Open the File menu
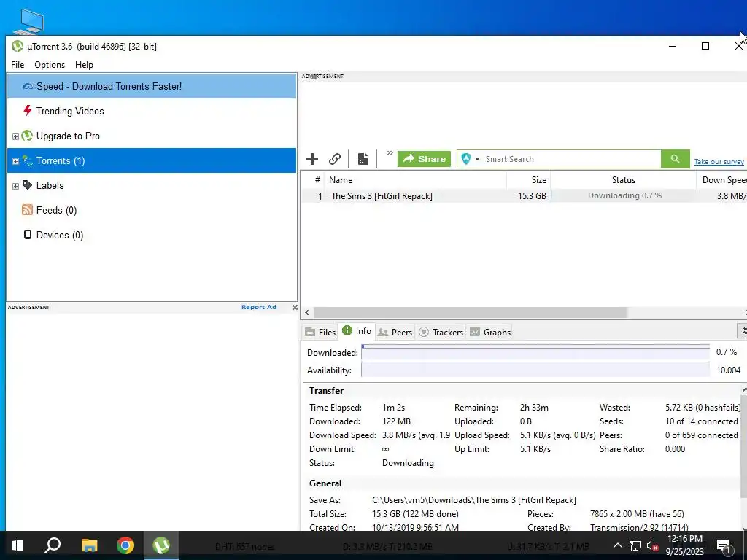This screenshot has height=560, width=747. pyautogui.click(x=18, y=65)
